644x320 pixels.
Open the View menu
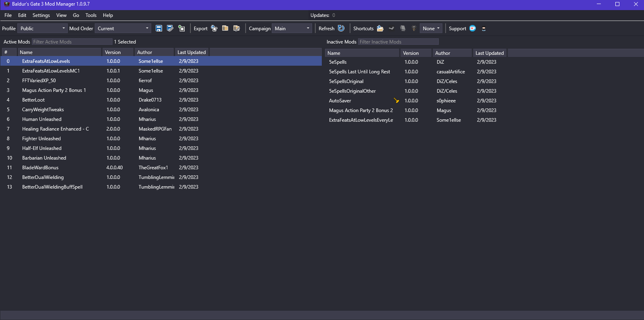coord(61,15)
